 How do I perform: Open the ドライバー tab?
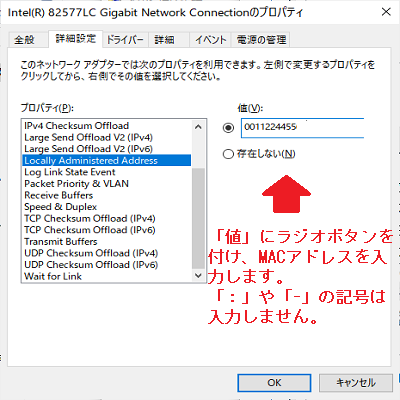[125, 40]
